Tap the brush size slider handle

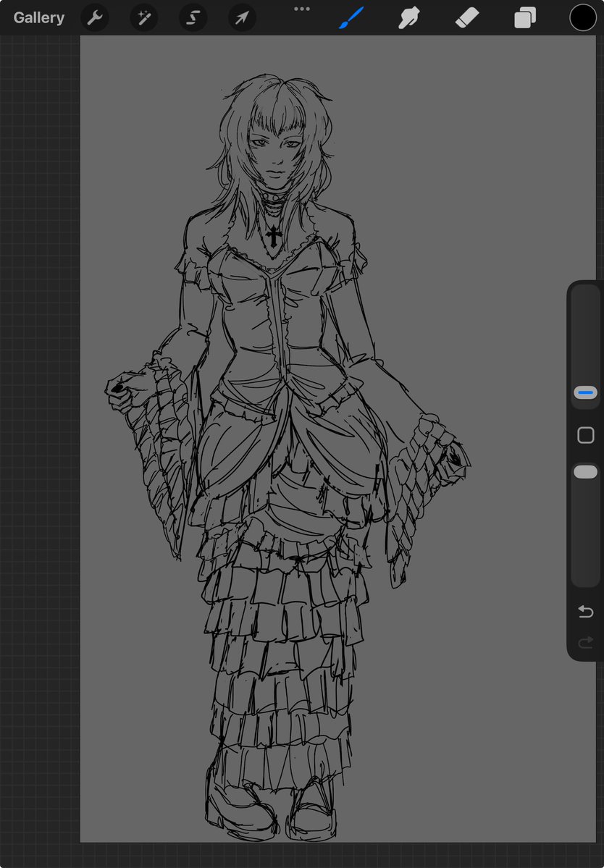pyautogui.click(x=585, y=393)
